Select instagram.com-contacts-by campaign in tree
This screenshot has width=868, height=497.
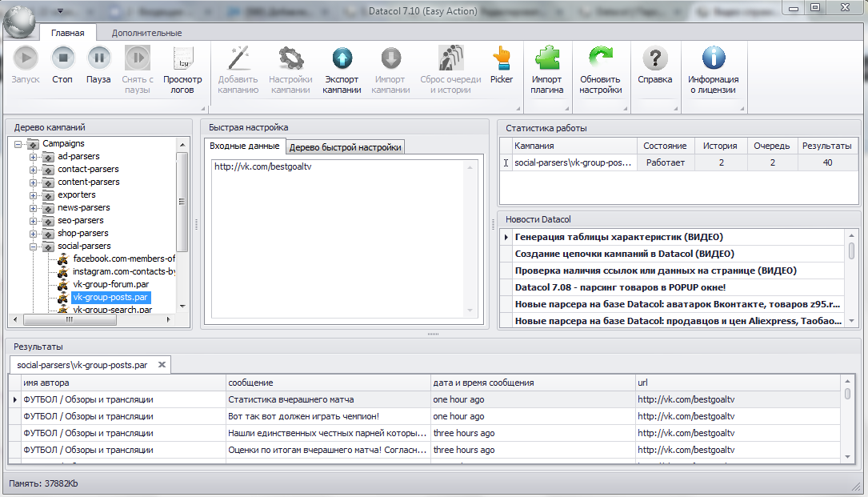pos(124,271)
